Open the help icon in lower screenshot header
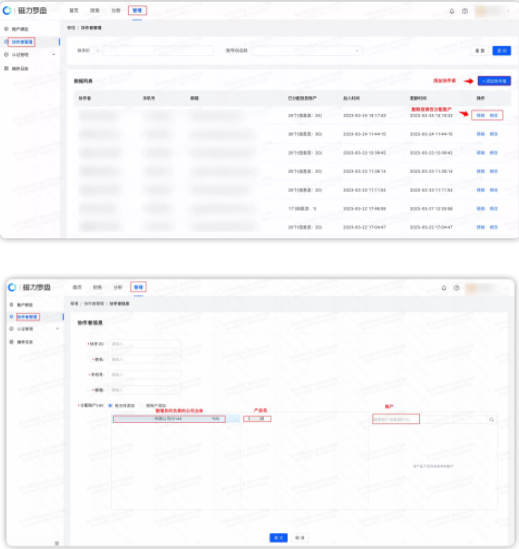 pos(456,288)
